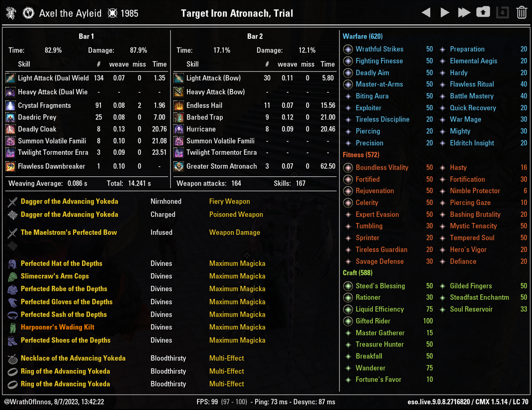Click the Daedric Prey skill icon
This screenshot has width=532, height=410.
tap(11, 117)
